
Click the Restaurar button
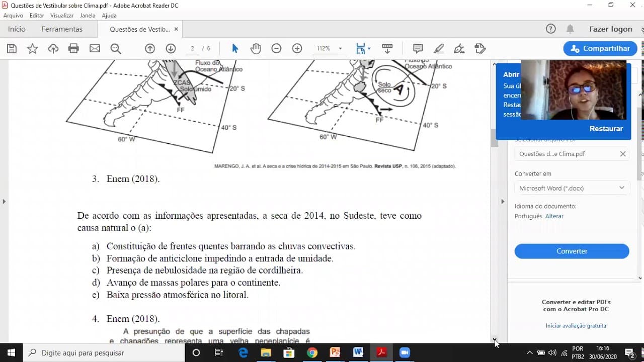click(x=606, y=129)
